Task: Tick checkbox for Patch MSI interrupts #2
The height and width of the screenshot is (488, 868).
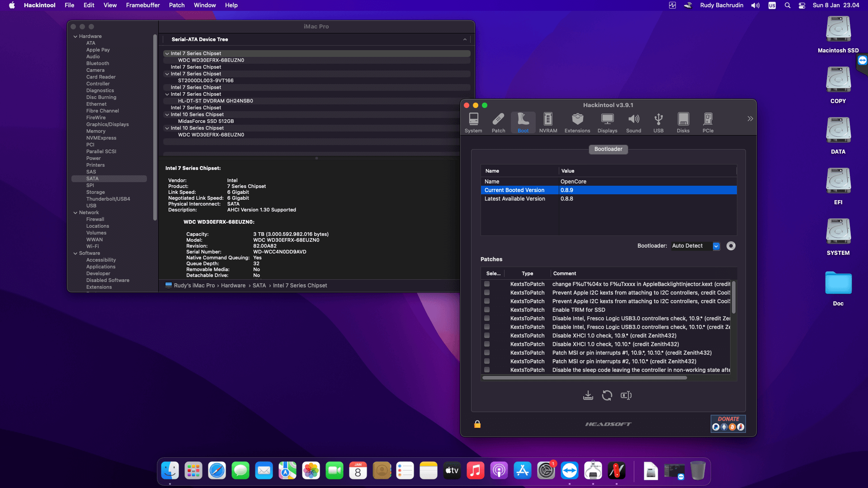Action: click(487, 361)
